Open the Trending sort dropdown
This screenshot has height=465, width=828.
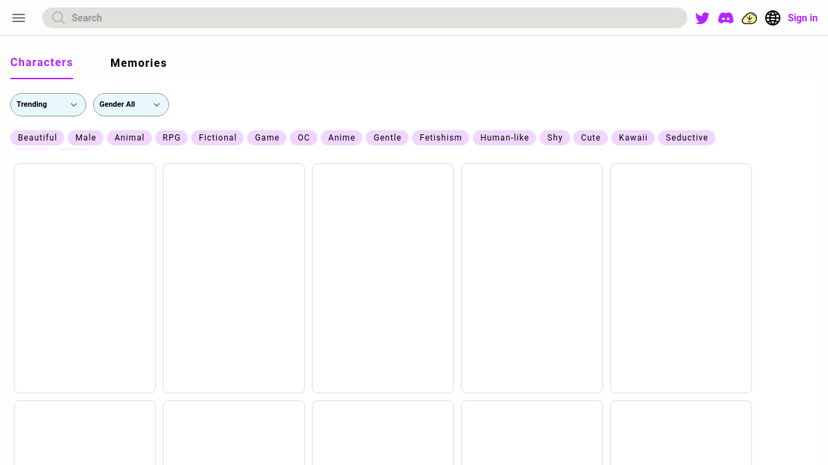coord(48,105)
